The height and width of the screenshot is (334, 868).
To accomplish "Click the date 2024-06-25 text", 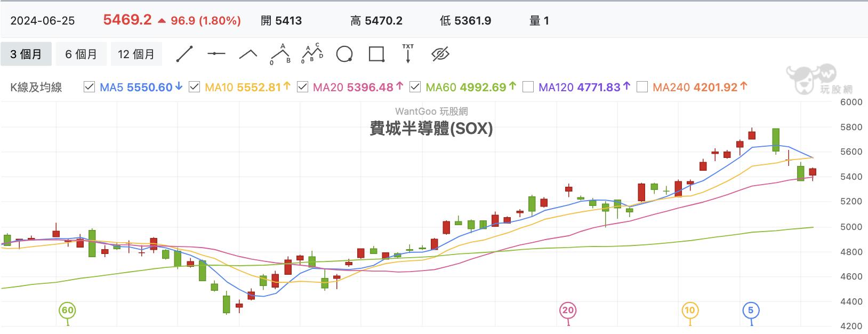I will (43, 21).
